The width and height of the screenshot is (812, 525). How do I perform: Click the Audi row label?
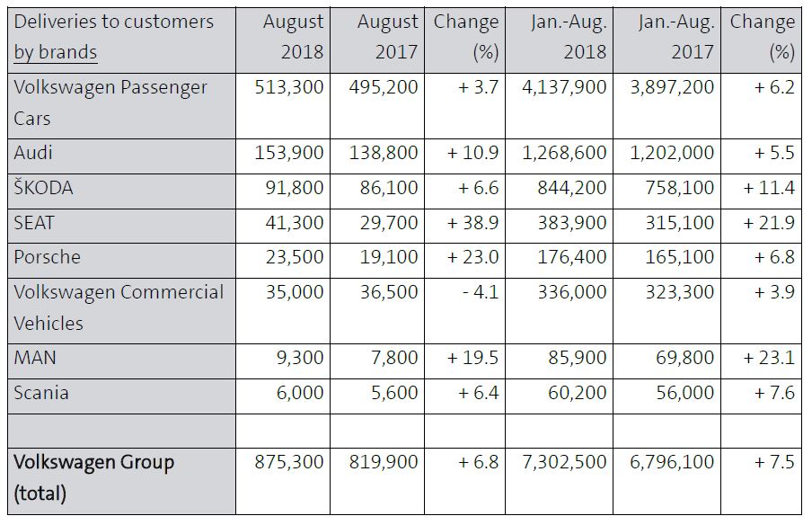click(x=33, y=153)
